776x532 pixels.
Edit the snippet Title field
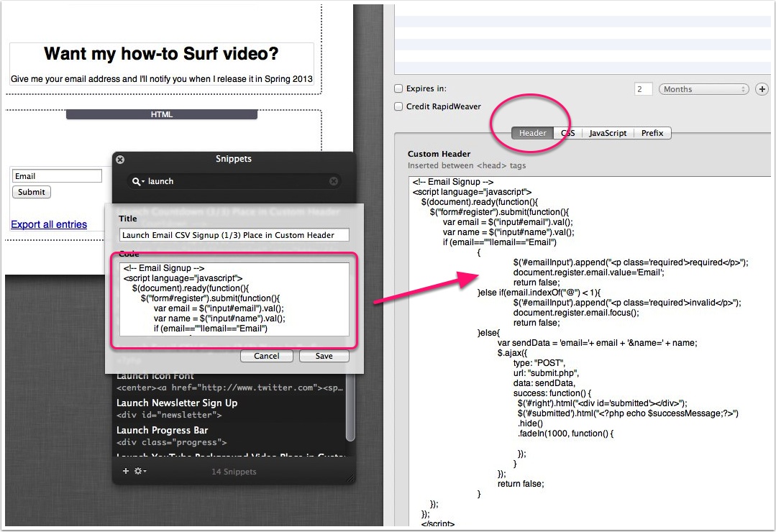pos(234,235)
